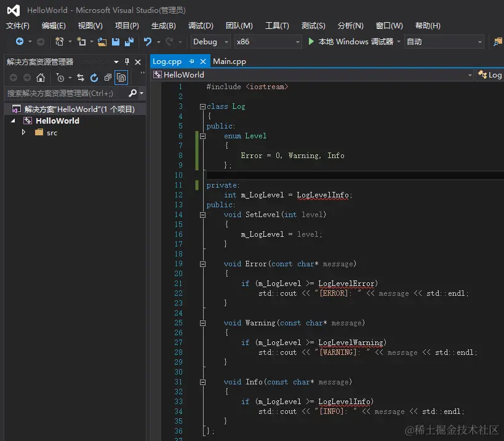Click the Home icon in Solution Explorer
Image resolution: width=504 pixels, height=441 pixels.
41,77
